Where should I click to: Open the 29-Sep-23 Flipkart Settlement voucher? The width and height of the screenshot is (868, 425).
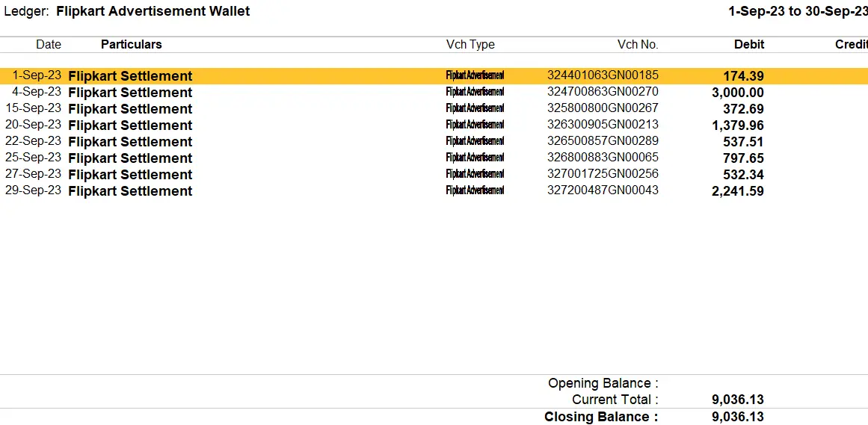[130, 191]
